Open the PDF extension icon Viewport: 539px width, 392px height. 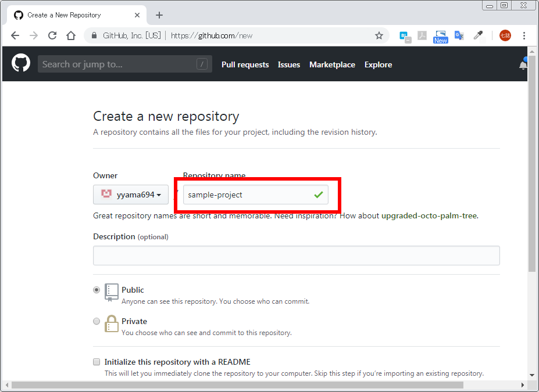[x=422, y=35]
